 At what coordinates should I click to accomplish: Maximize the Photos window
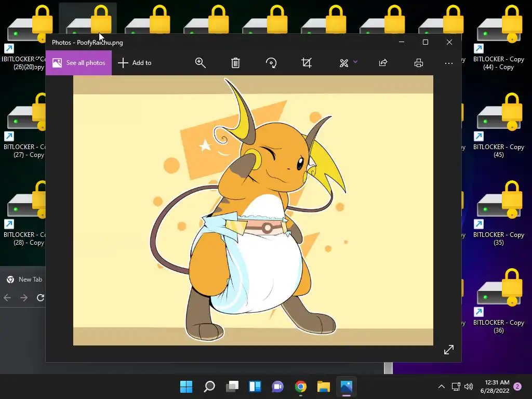425,42
